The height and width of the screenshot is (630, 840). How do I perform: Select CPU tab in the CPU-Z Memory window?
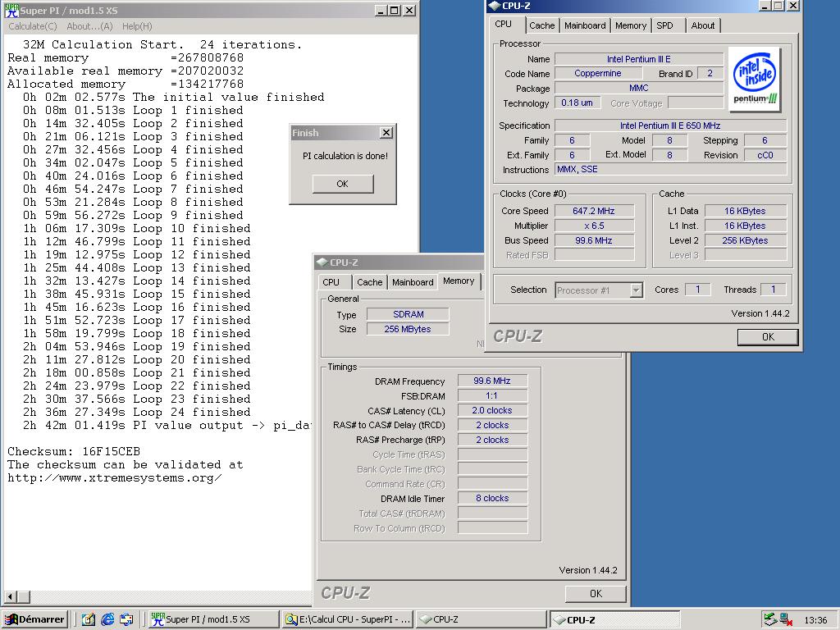pyautogui.click(x=331, y=282)
